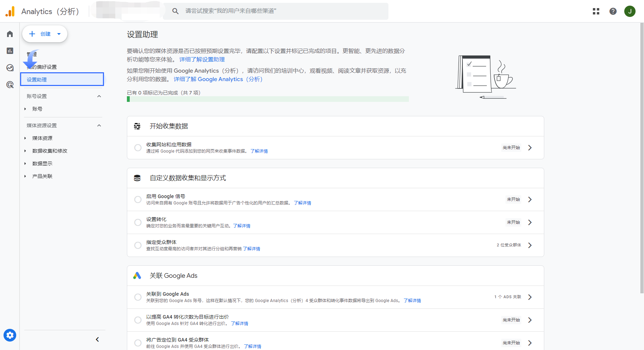Image resolution: width=644 pixels, height=350 pixels.
Task: Open the Advertising icon in left rail
Action: coord(10,85)
